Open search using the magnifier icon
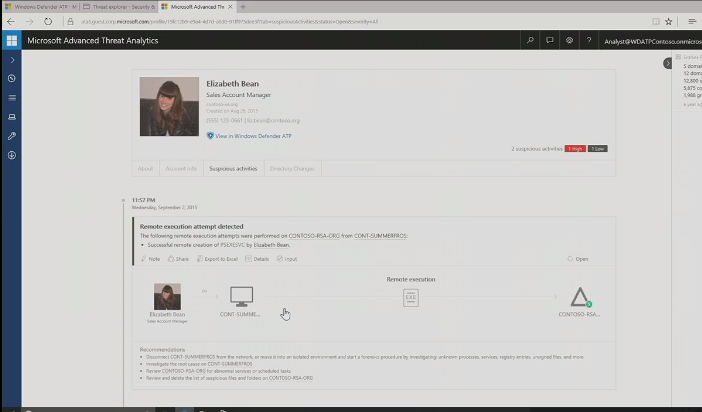Viewport: 702px width, 412px height. 530,41
